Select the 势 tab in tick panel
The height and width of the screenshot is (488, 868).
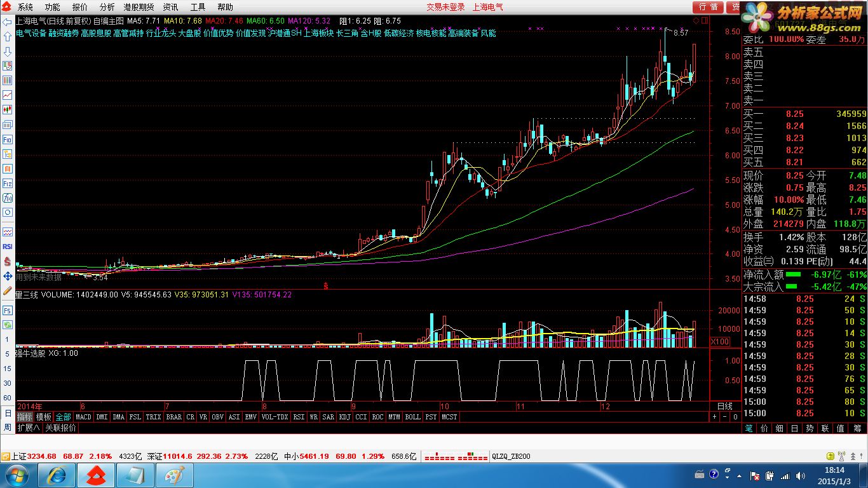pos(810,429)
